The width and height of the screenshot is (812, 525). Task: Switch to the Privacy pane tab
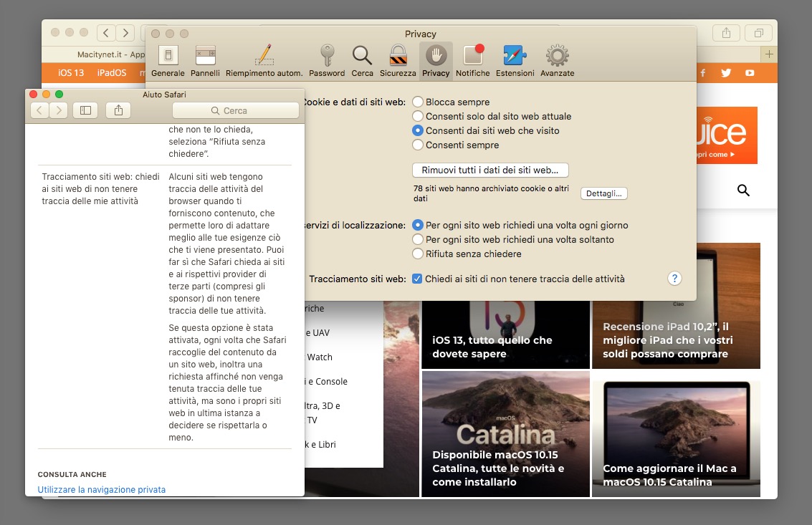click(x=436, y=59)
